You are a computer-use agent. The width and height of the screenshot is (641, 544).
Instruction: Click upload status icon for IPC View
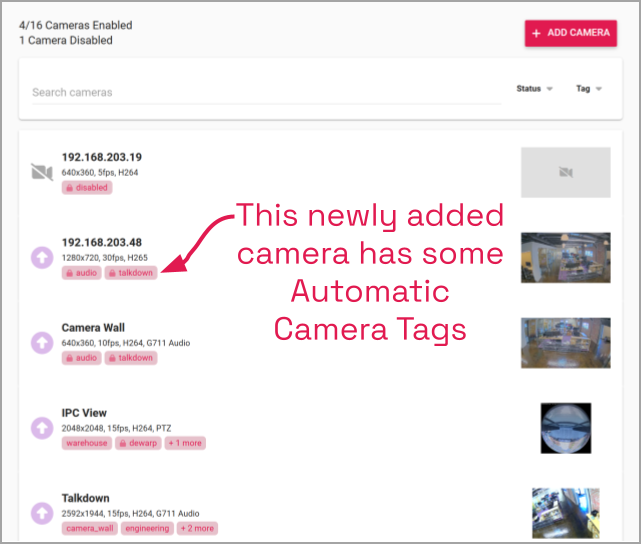(x=42, y=428)
